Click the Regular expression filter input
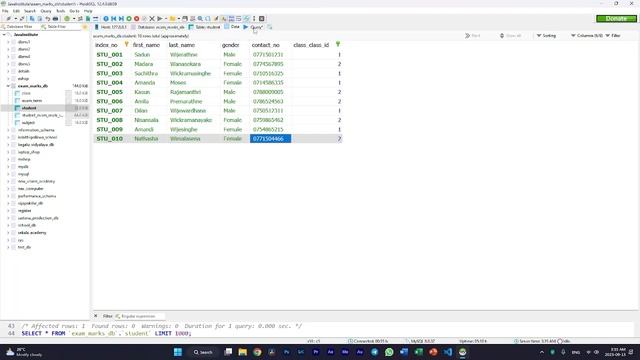 point(140,316)
